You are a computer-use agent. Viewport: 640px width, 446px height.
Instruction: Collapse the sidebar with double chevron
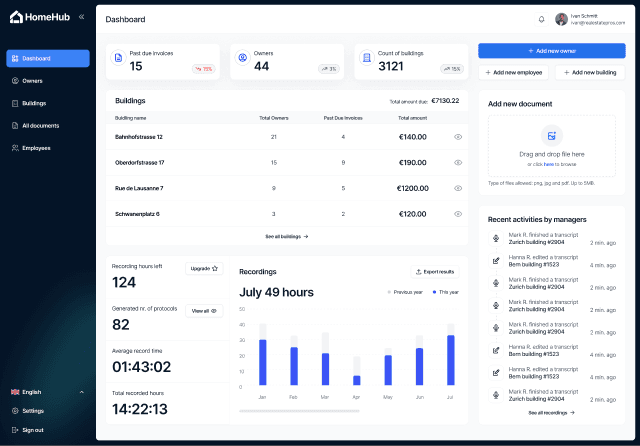(81, 17)
